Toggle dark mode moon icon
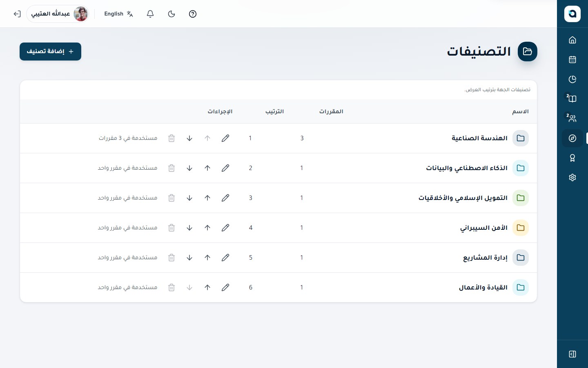 tap(171, 14)
